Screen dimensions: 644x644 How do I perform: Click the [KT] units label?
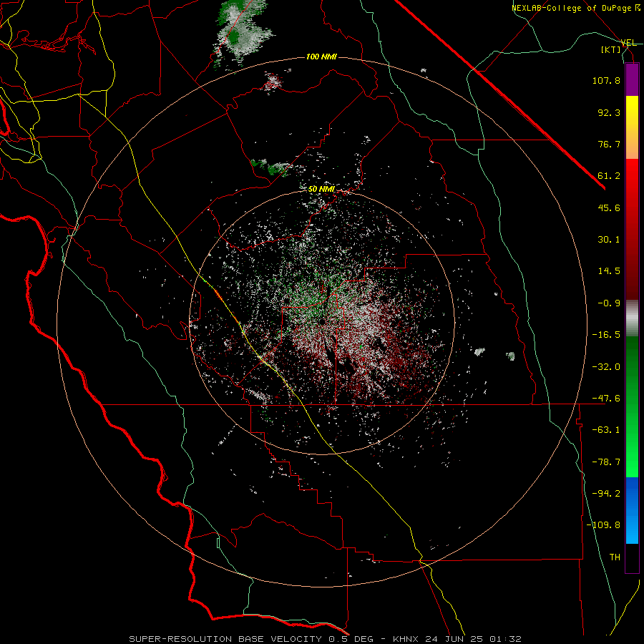(611, 49)
